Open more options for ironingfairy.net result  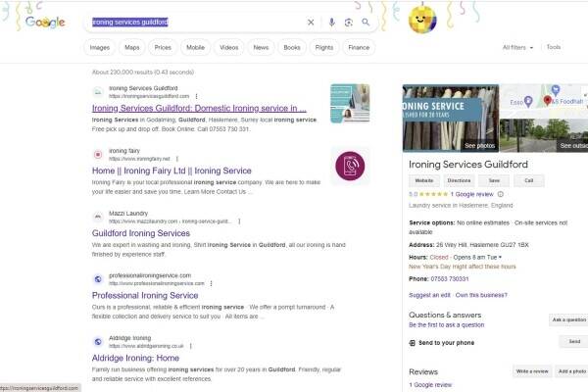coord(177,159)
